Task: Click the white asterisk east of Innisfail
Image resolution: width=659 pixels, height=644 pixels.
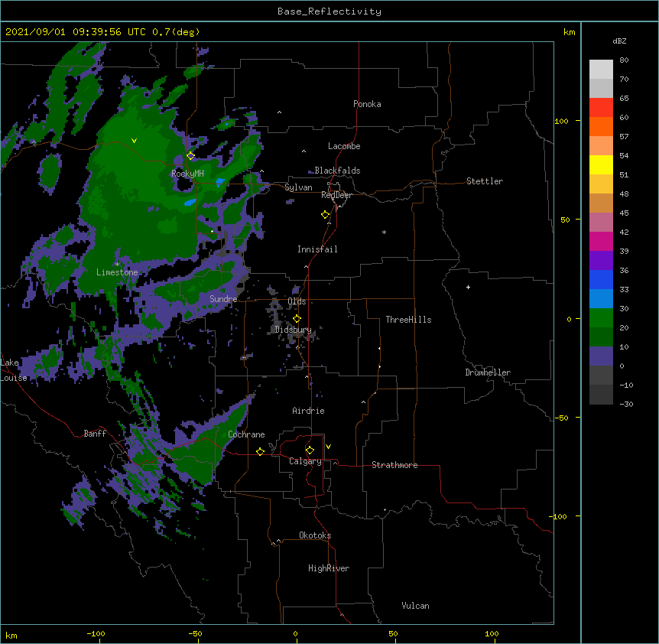Action: click(x=384, y=232)
